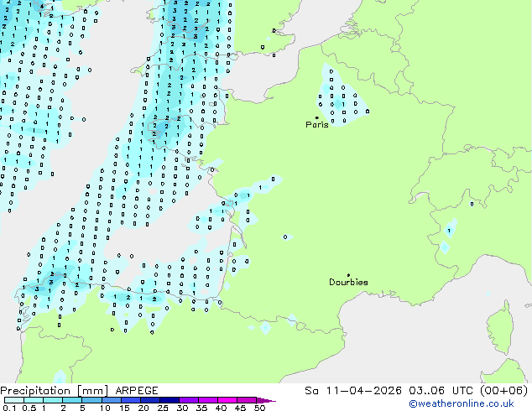Pick the 45–50 mm legend color swatch

point(247,400)
